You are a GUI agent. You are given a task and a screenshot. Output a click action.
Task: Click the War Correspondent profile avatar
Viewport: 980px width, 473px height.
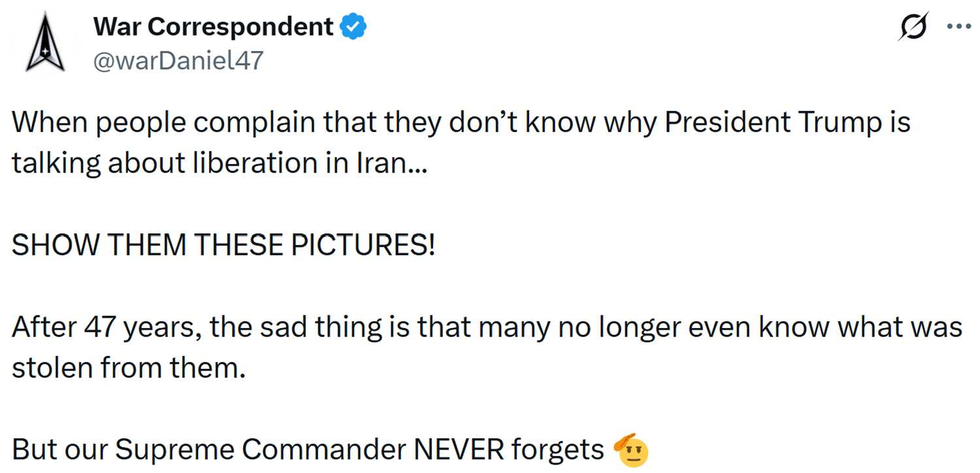[45, 43]
